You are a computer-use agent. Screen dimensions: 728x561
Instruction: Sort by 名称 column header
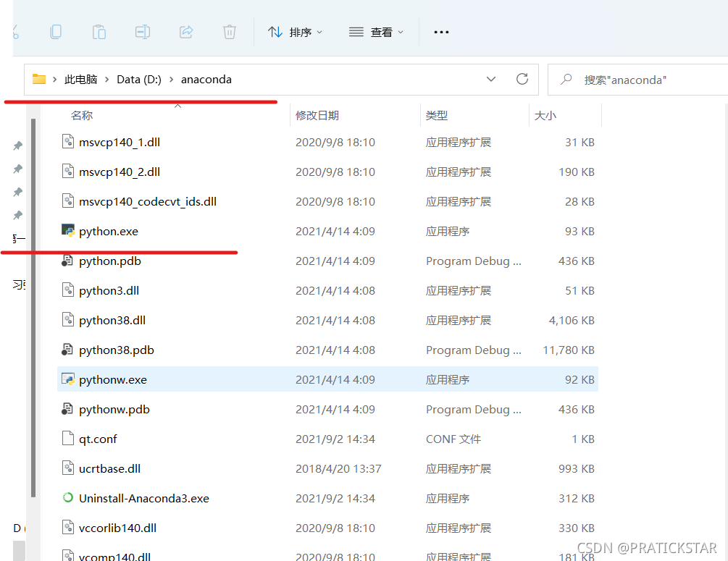[82, 116]
